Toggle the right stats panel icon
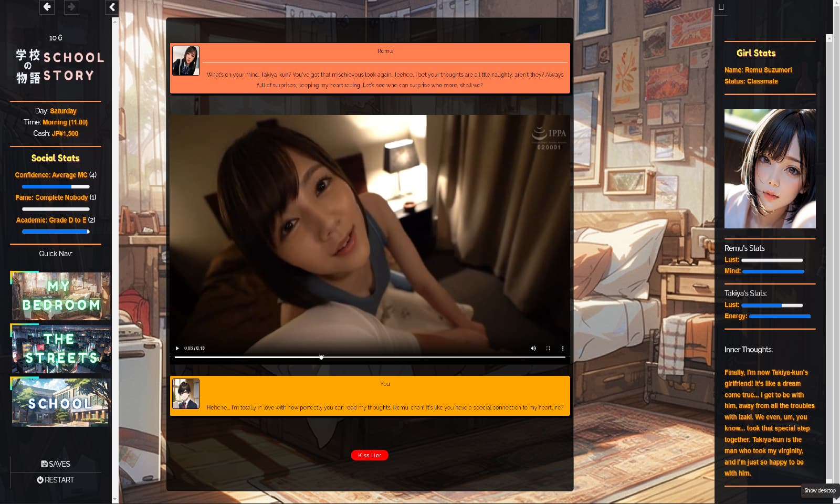The height and width of the screenshot is (504, 840). [x=721, y=7]
